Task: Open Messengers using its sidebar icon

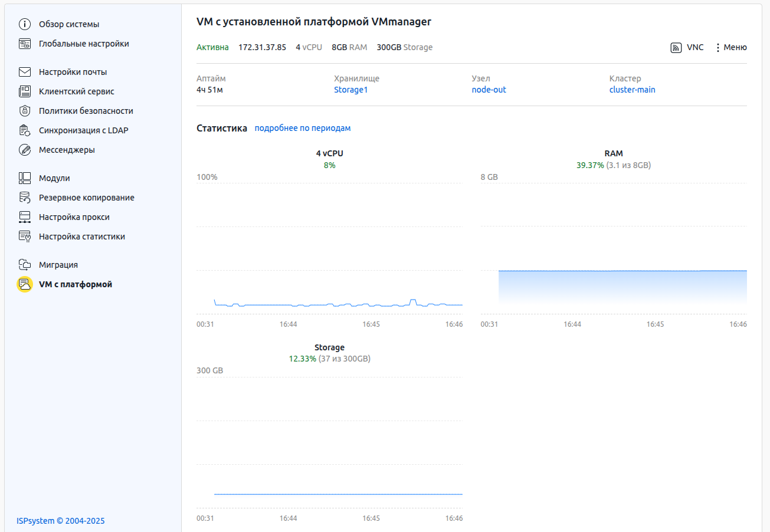Action: pyautogui.click(x=25, y=150)
